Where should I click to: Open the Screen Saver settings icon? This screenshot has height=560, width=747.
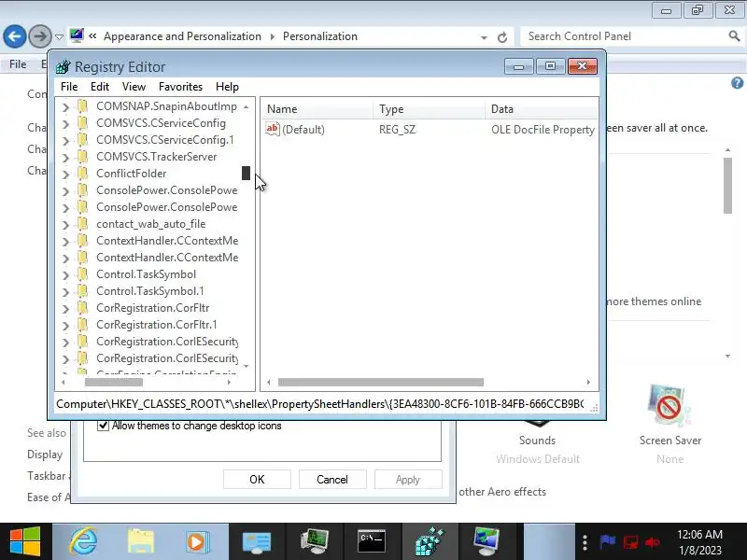click(x=669, y=406)
